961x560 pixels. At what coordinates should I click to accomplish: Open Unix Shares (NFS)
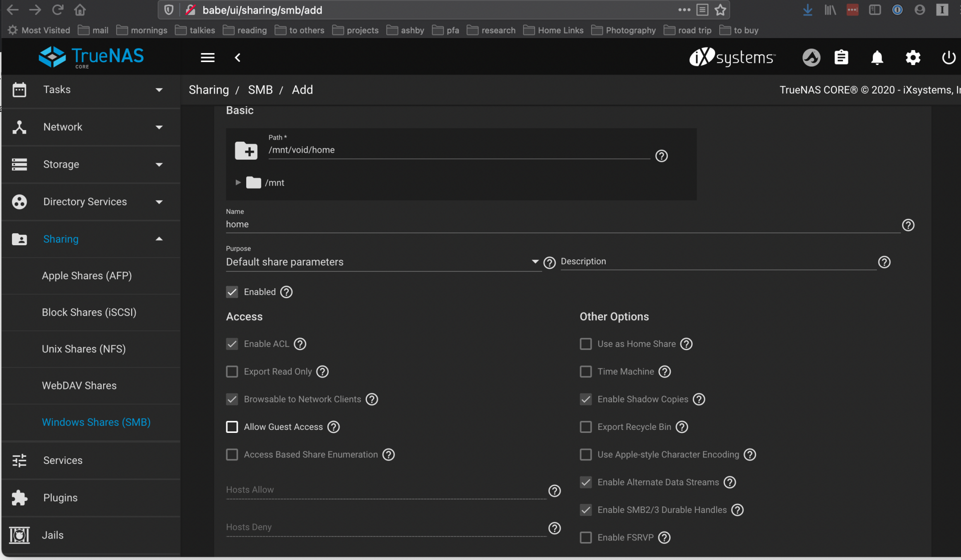tap(91, 349)
